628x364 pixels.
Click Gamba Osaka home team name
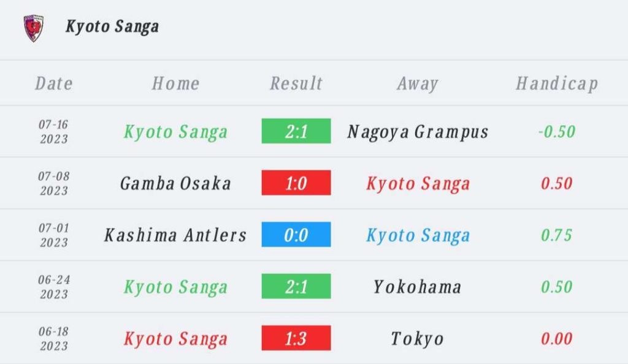(176, 184)
